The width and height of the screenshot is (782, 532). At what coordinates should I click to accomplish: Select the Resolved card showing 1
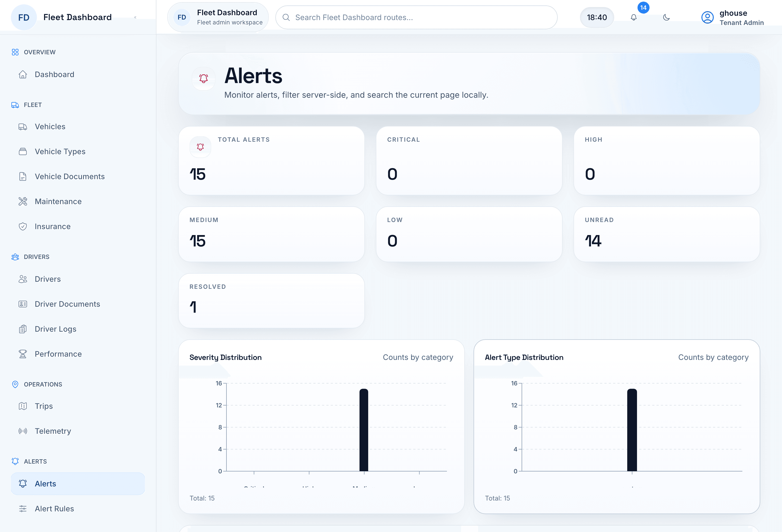(x=271, y=301)
